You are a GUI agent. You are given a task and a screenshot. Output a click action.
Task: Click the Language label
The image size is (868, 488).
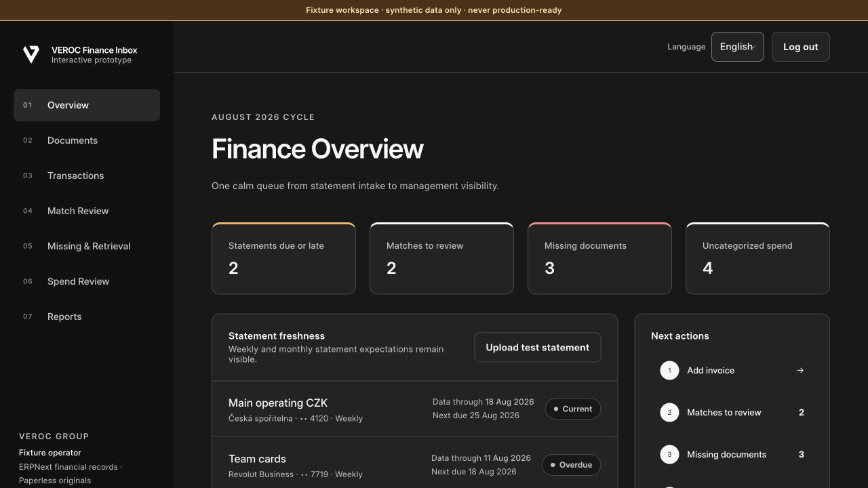tap(686, 47)
